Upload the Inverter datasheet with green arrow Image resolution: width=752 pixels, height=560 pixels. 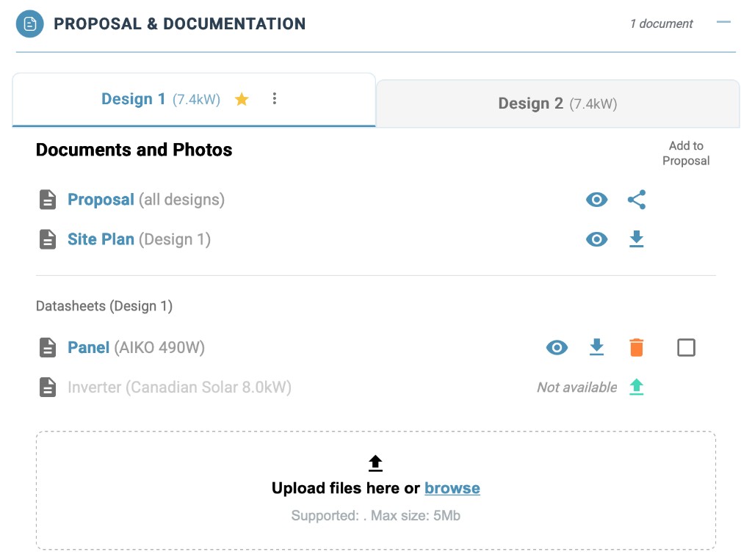[637, 387]
